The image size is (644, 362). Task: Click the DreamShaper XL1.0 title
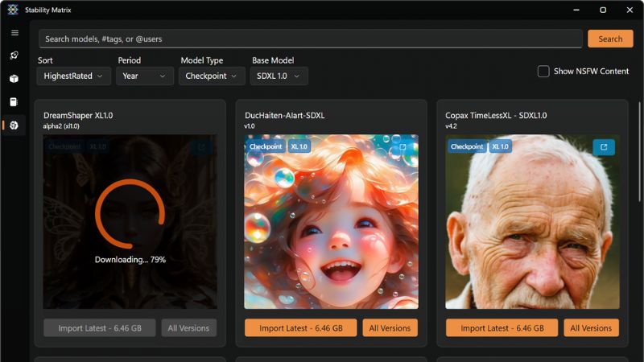click(x=78, y=115)
